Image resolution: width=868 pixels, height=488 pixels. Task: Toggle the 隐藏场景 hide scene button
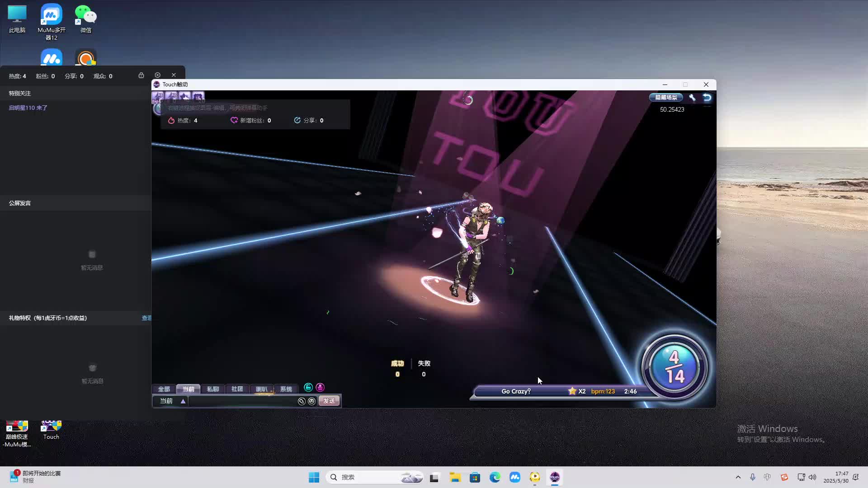tap(666, 97)
